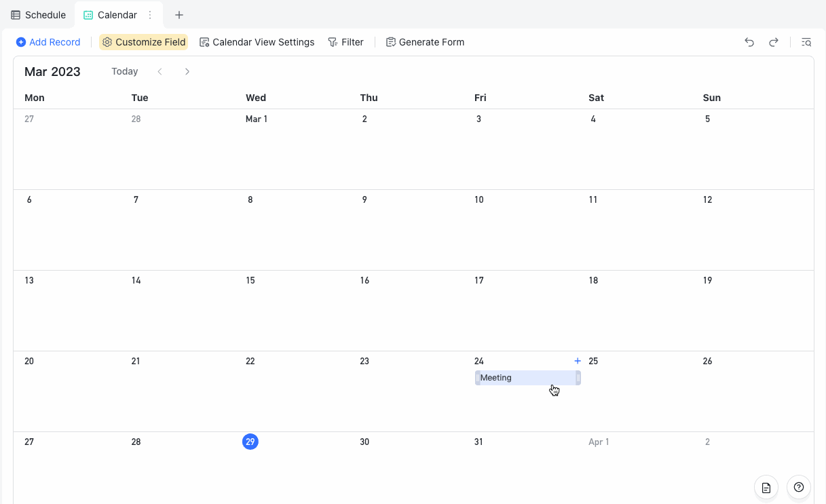Click the Undo arrow icon

coord(749,42)
